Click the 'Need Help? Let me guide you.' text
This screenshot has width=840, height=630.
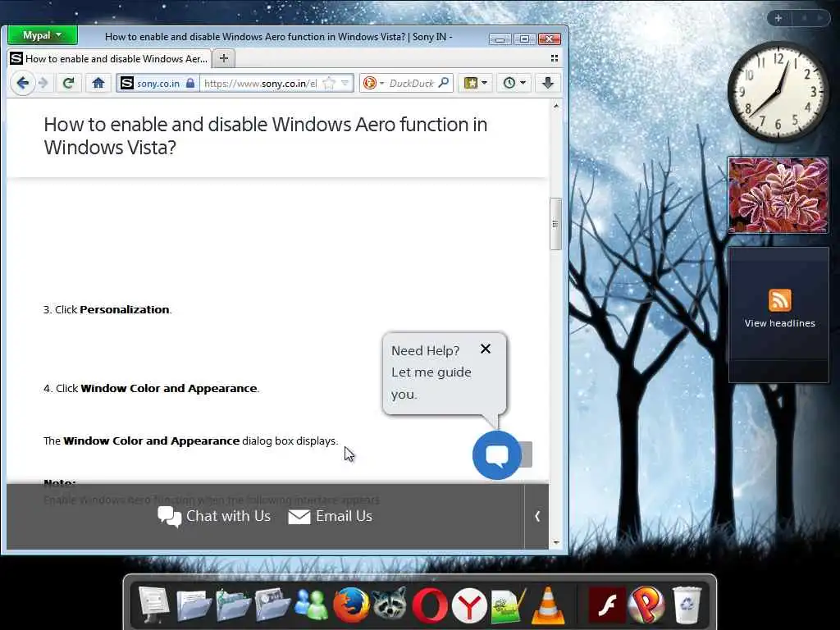pyautogui.click(x=431, y=372)
